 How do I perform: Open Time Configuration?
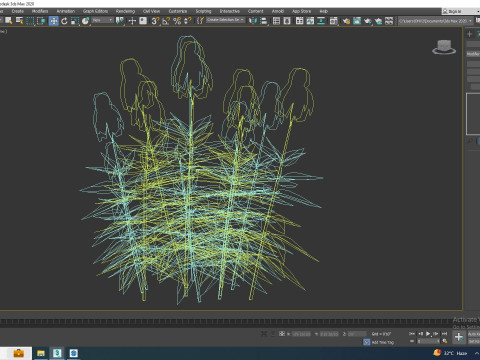445,341
